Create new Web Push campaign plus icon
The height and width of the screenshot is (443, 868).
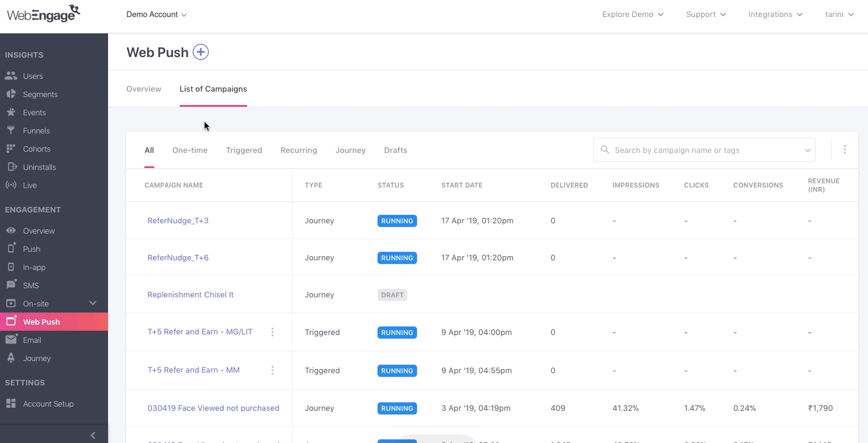[201, 52]
